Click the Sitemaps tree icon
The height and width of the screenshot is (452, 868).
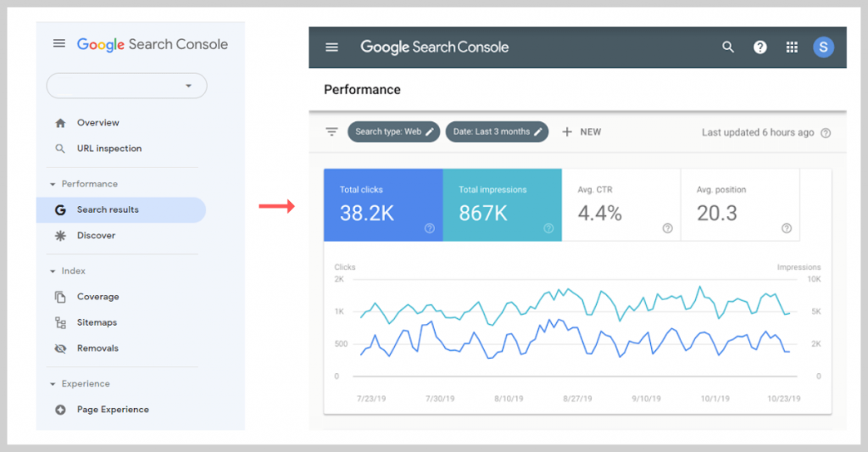click(60, 322)
